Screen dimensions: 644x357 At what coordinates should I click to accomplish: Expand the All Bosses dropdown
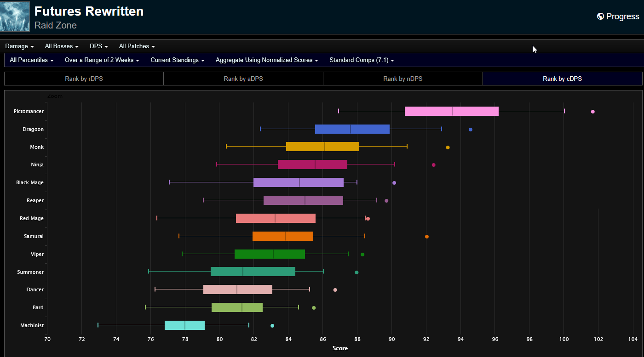tap(62, 46)
